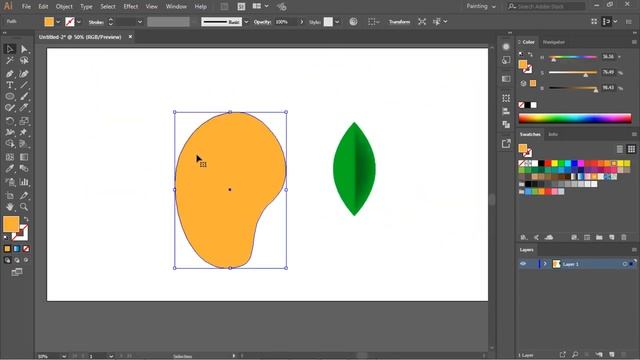Open the brush definition Basic dropdown
Screen dimensions: 640x360
coord(246,22)
